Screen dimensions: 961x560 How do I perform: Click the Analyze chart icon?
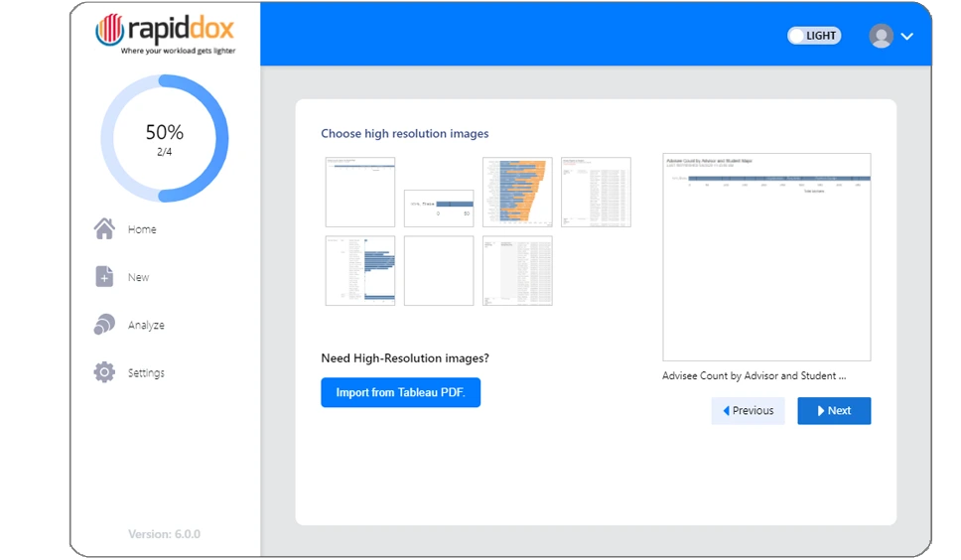(104, 324)
